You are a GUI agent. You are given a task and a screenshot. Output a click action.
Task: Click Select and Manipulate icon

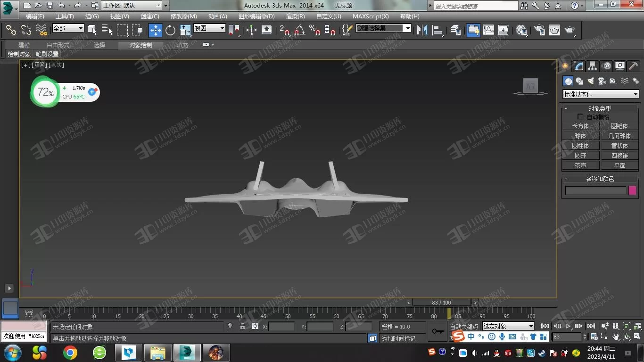(x=251, y=30)
